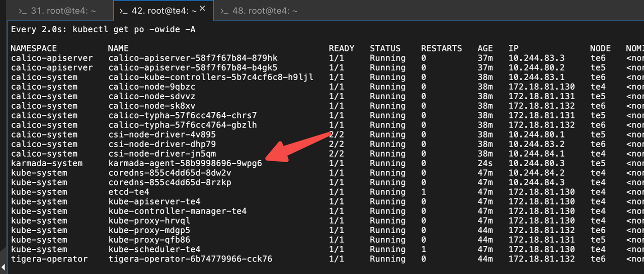Close the 42. root@te4 tab
Viewport: 644px width, 274px height.
(203, 9)
